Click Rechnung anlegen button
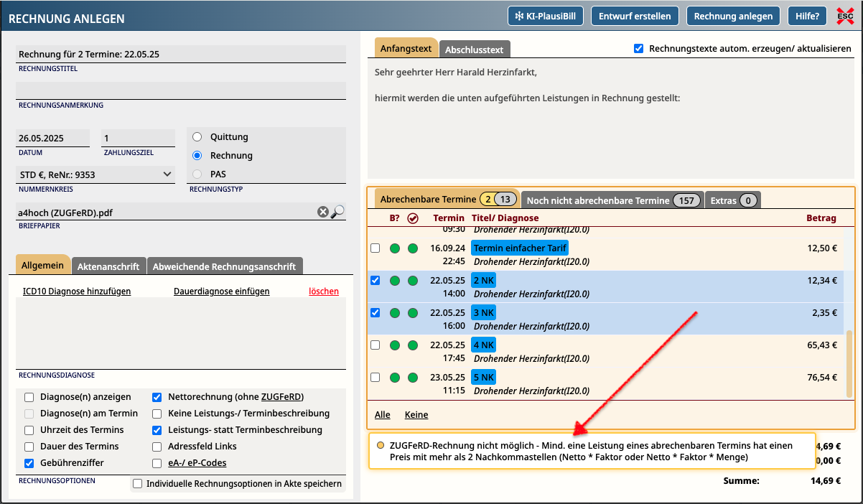The width and height of the screenshot is (863, 504). click(x=733, y=16)
